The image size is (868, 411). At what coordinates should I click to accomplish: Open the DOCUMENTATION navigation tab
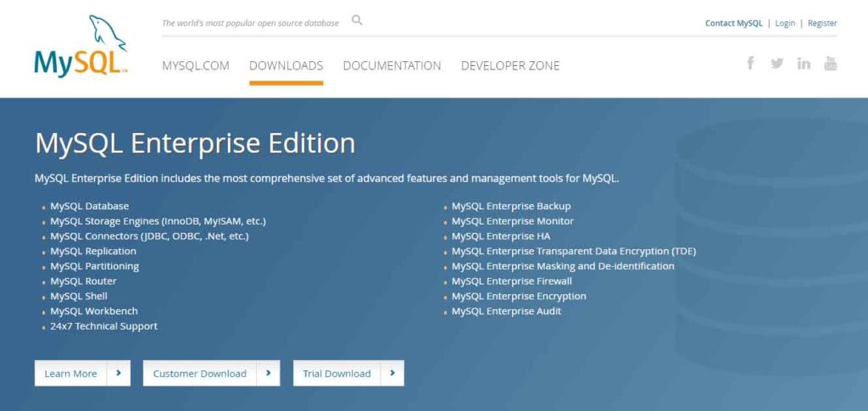click(x=392, y=66)
